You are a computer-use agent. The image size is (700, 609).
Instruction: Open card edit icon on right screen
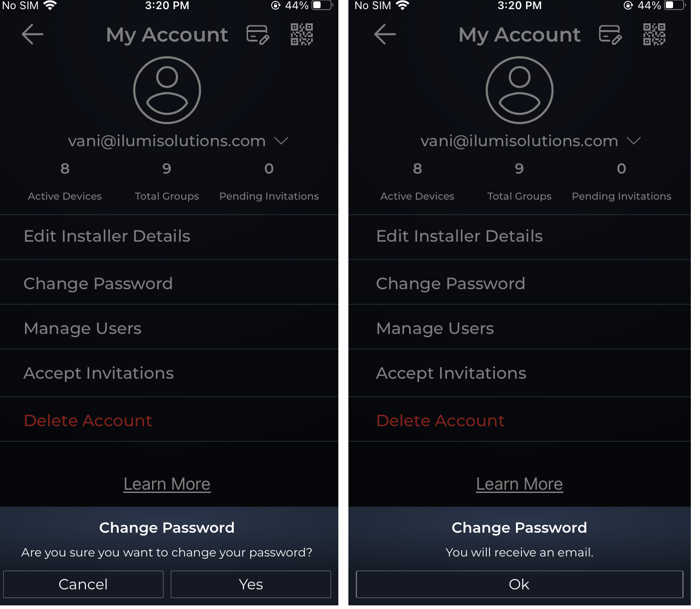[610, 35]
